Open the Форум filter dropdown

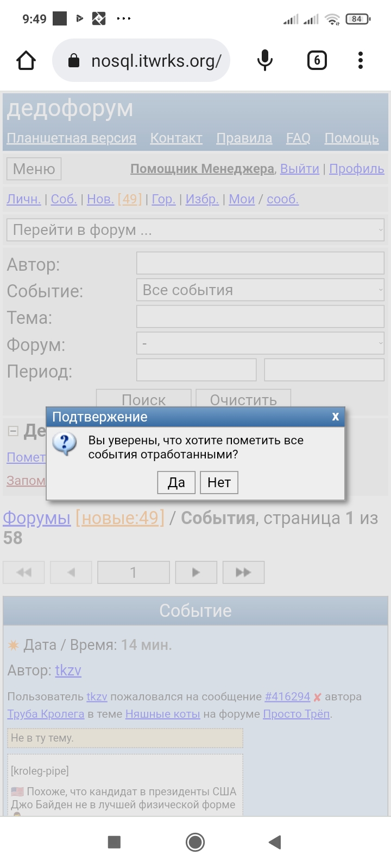pyautogui.click(x=260, y=343)
